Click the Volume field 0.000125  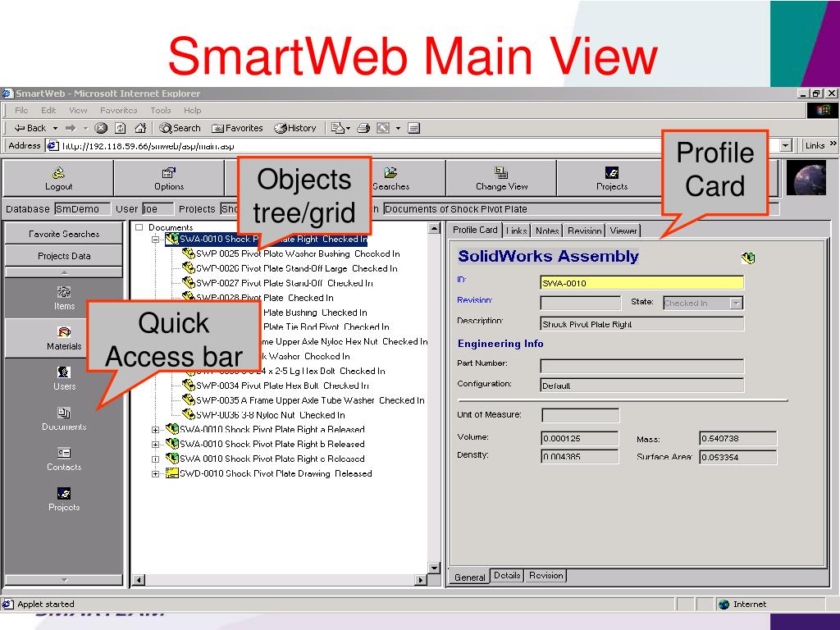580,438
